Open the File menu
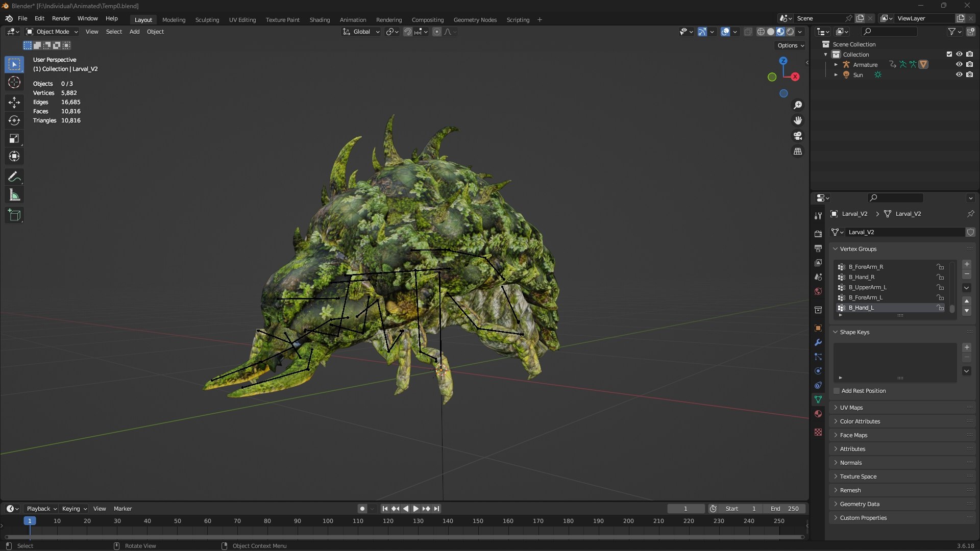 click(22, 18)
